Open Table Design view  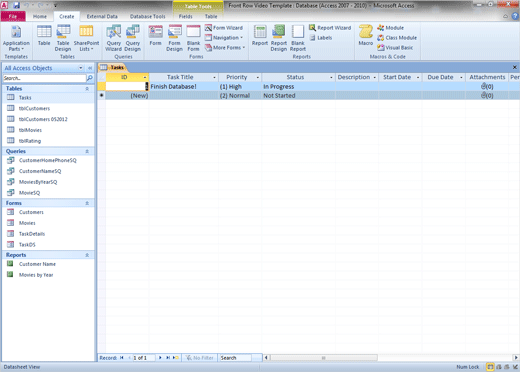tap(63, 38)
